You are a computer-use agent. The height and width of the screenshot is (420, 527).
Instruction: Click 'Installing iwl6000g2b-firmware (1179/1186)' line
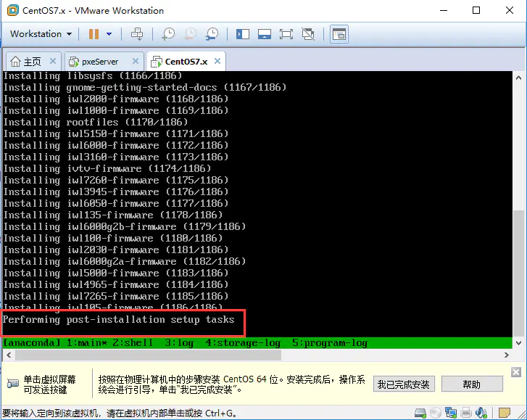[125, 226]
